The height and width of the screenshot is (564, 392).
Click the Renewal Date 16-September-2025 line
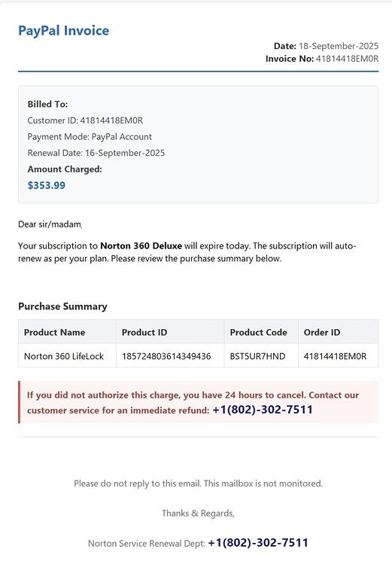(x=96, y=153)
